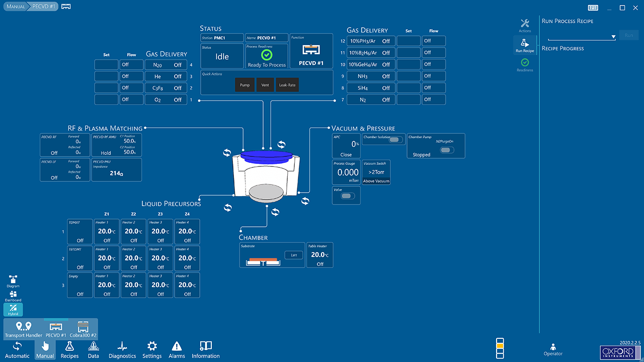The height and width of the screenshot is (362, 644).
Task: Click the refresh arrows above chamber lid
Action: [x=281, y=145]
